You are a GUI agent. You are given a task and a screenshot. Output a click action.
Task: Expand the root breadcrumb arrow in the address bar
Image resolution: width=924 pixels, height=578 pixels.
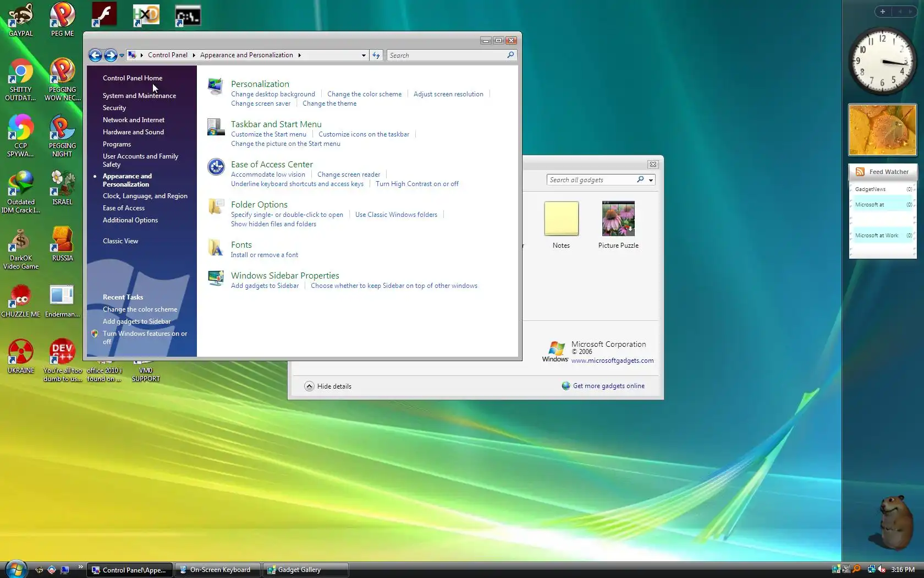[142, 55]
